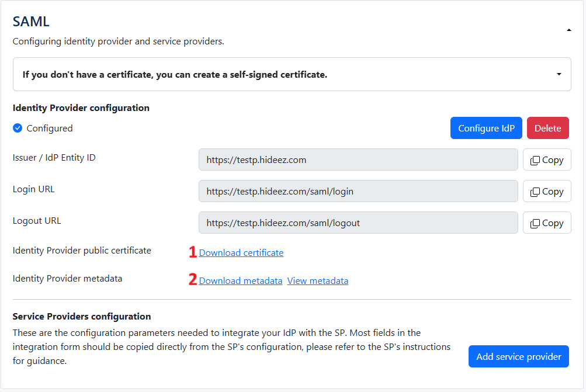Focus the Logout URL text field
586x392 pixels.
[x=358, y=223]
